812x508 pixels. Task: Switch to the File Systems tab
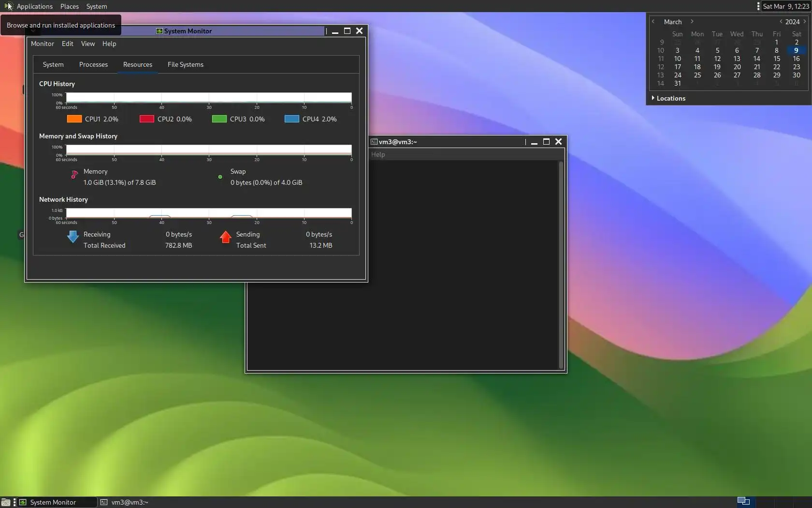(x=186, y=64)
